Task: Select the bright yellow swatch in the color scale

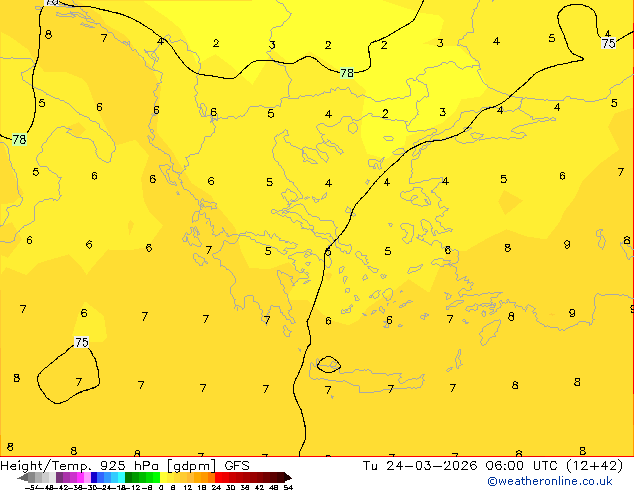Action: 163,477
